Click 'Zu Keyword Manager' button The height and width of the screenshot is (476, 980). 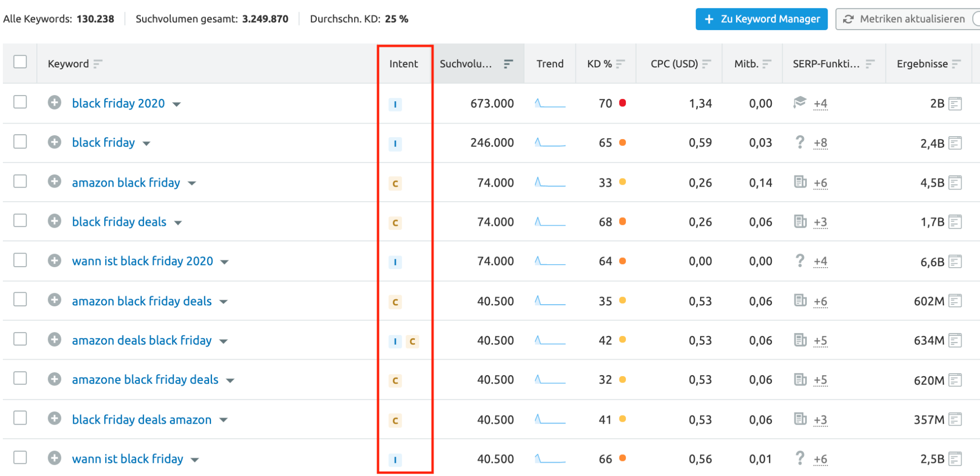(762, 19)
